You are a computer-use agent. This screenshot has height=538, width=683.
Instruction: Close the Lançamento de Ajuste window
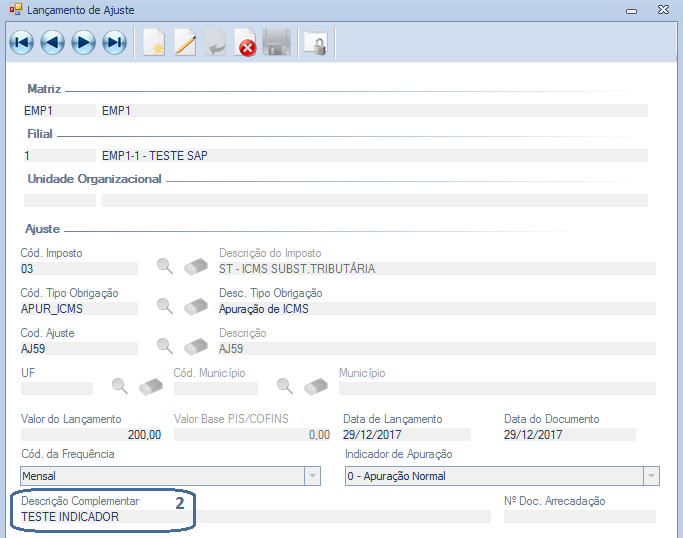[x=663, y=9]
